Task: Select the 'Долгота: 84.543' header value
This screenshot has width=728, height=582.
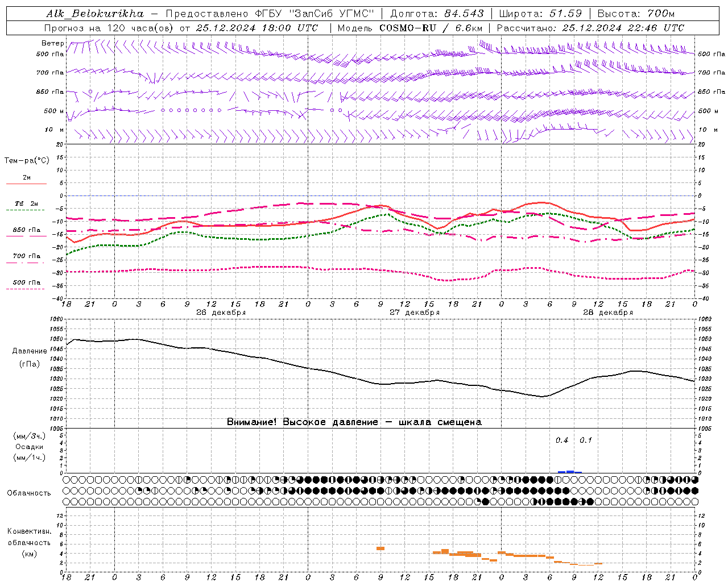Action: pos(437,14)
